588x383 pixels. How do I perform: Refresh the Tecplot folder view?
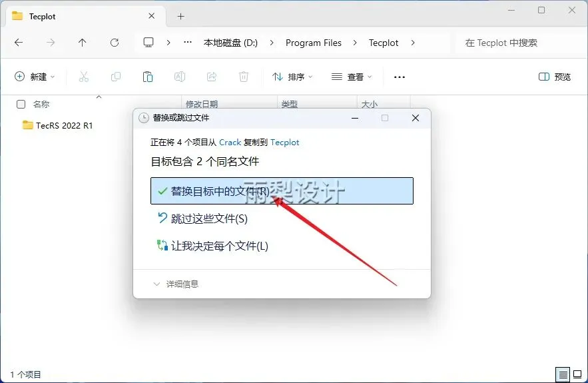pos(115,43)
